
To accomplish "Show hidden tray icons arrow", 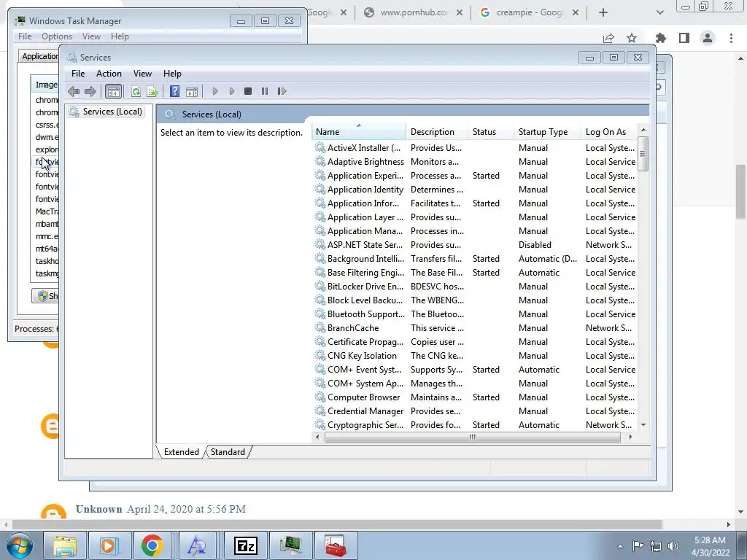I will click(620, 546).
